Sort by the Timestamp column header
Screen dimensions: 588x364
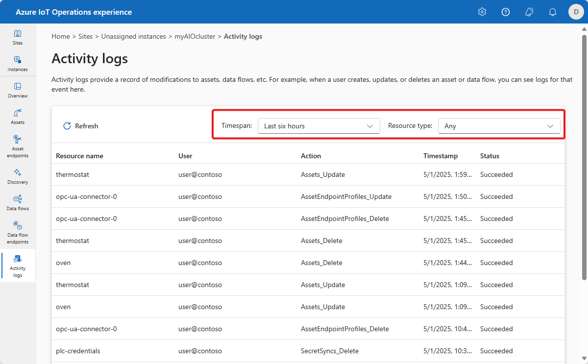pos(440,156)
